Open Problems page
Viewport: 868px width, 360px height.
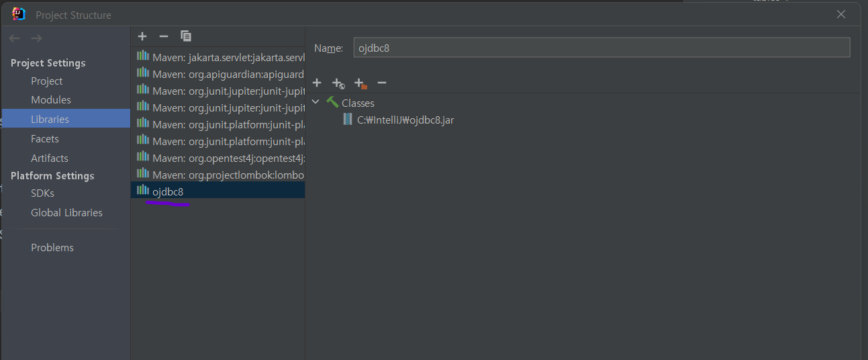pyautogui.click(x=52, y=247)
